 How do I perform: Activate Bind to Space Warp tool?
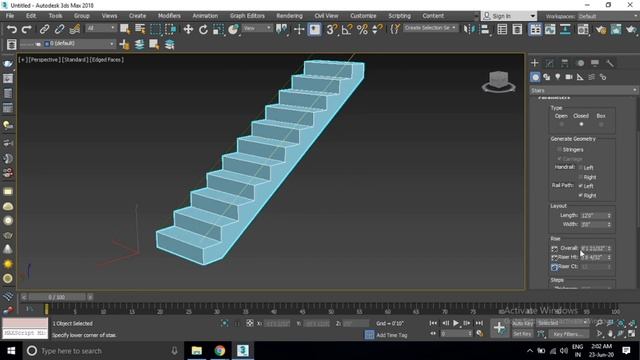coord(75,29)
